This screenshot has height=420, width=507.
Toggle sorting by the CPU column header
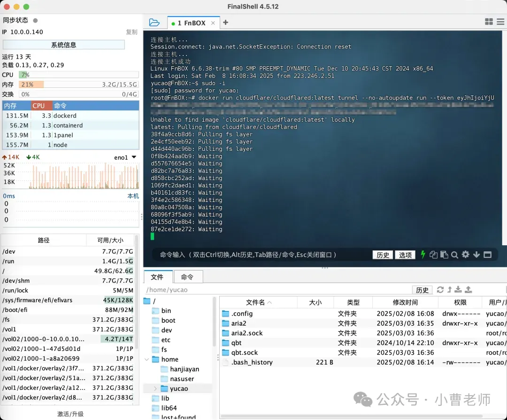click(39, 106)
